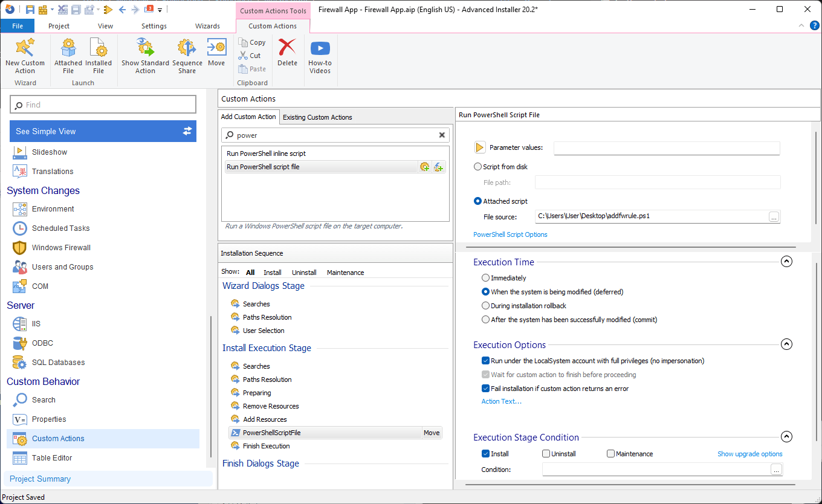
Task: Enable the Maintenance stage condition checkbox
Action: [610, 454]
